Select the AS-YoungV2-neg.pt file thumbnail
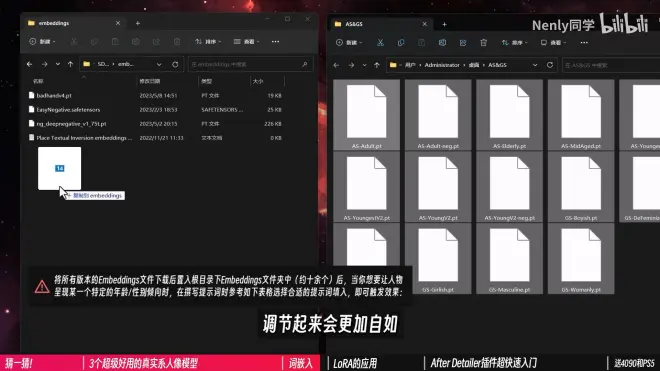Screen dimensions: 660x371 click(x=509, y=186)
